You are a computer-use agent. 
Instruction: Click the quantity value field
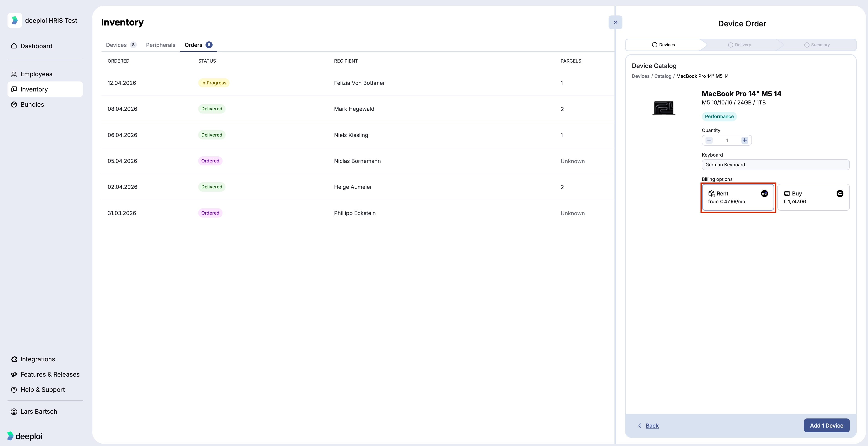[727, 140]
